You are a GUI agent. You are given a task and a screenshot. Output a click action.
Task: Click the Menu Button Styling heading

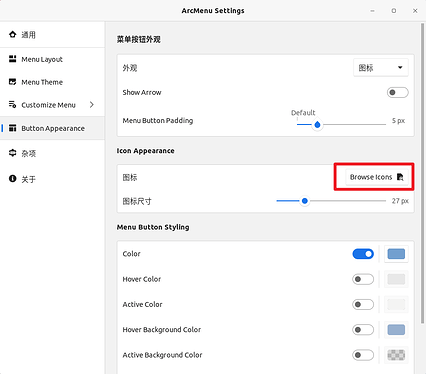153,227
